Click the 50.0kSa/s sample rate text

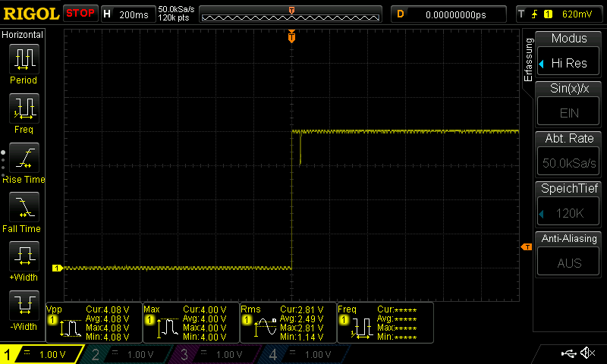pos(176,9)
